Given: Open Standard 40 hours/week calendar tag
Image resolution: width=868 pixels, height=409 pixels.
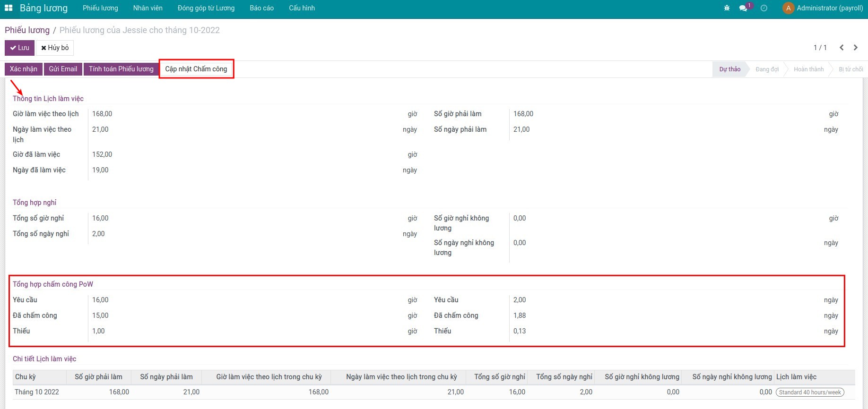Looking at the screenshot, I should tap(809, 392).
